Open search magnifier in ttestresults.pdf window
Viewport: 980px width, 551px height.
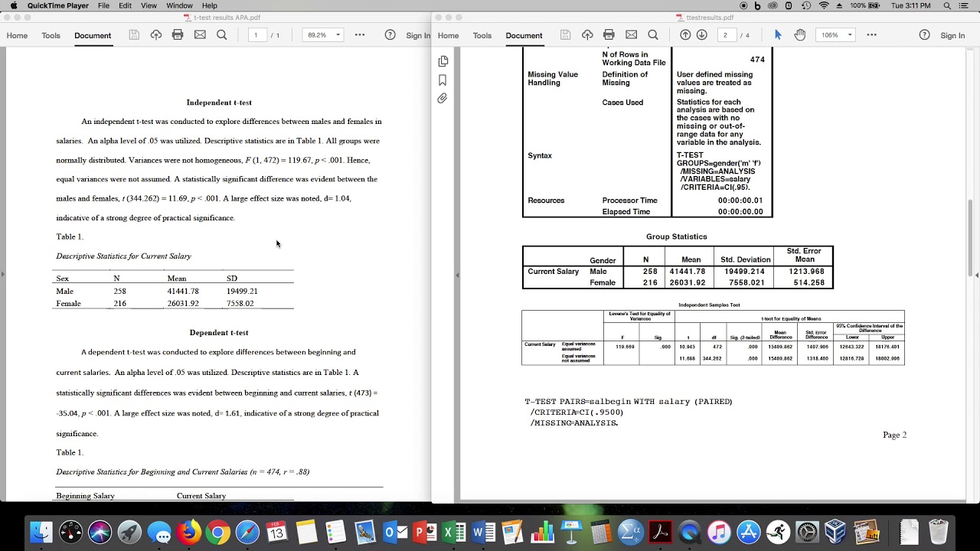653,35
